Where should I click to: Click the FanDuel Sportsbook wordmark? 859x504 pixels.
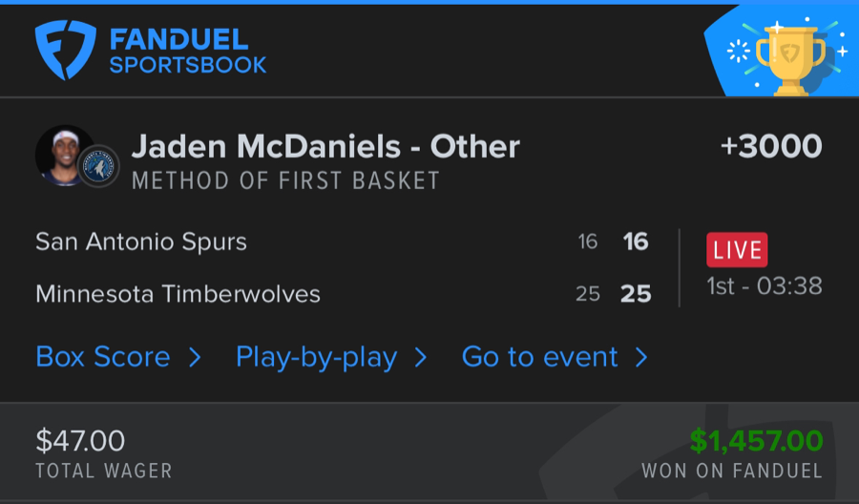(x=187, y=52)
